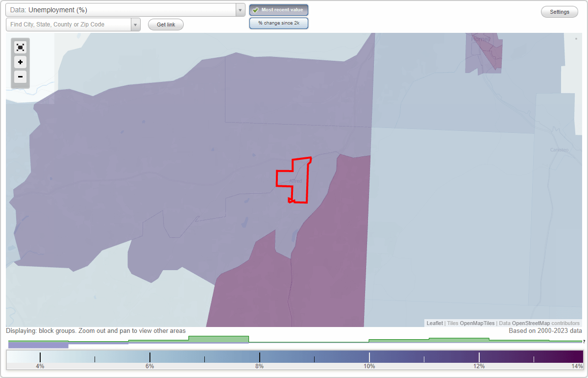Screen dimensions: 588x378
Task: Click the OpenMapTiles credit
Action: click(x=477, y=323)
